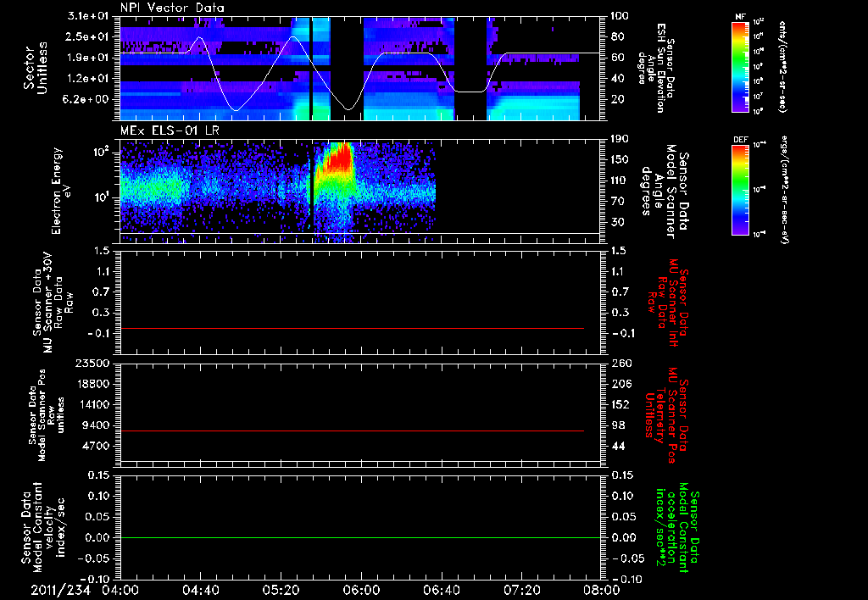
Task: Click the Sector Unitless axis label
Action: point(36,68)
